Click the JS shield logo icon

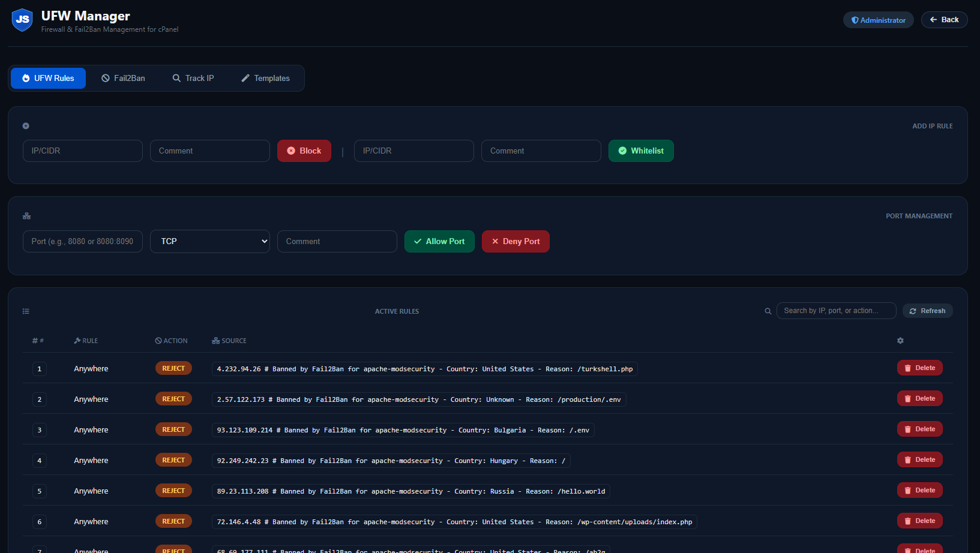[22, 20]
